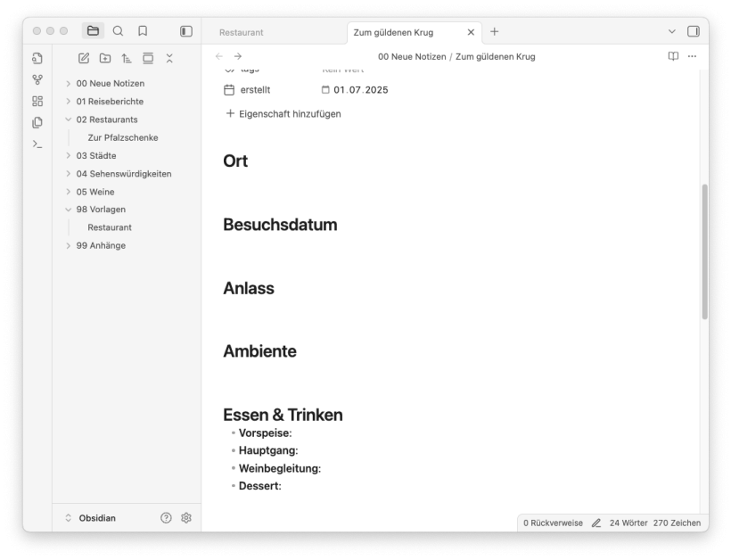The width and height of the screenshot is (731, 560).
Task: Open the bookmarks panel icon
Action: 143,31
